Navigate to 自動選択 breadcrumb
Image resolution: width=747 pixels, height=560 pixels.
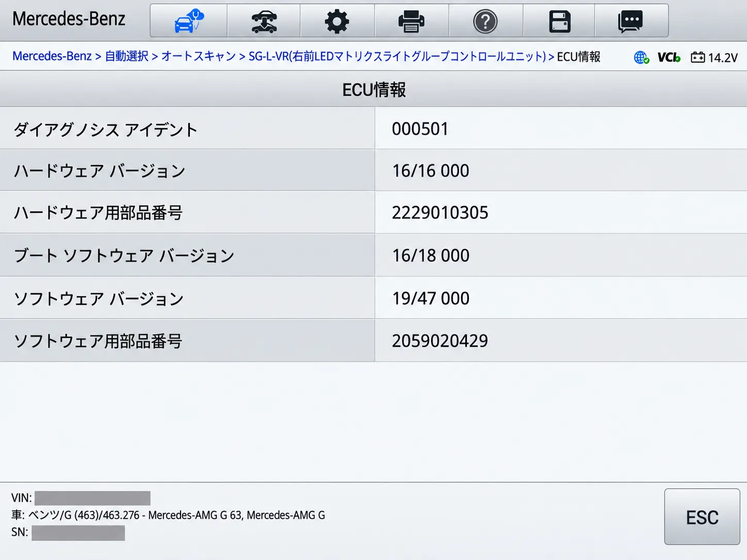127,56
